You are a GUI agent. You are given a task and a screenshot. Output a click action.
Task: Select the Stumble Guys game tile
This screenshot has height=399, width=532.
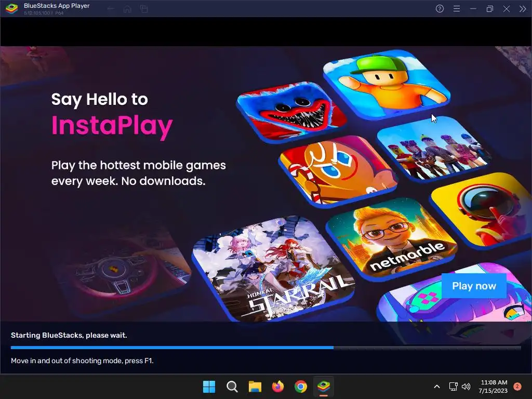click(x=387, y=84)
